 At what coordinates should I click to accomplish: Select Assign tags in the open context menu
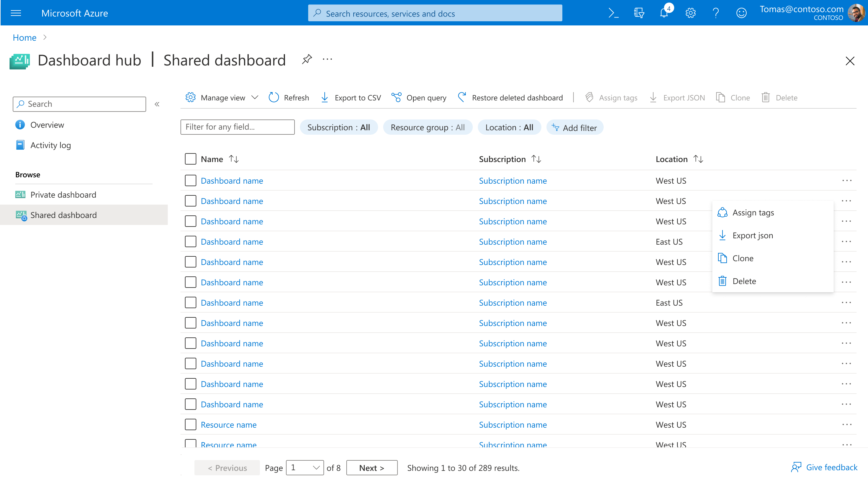point(753,212)
